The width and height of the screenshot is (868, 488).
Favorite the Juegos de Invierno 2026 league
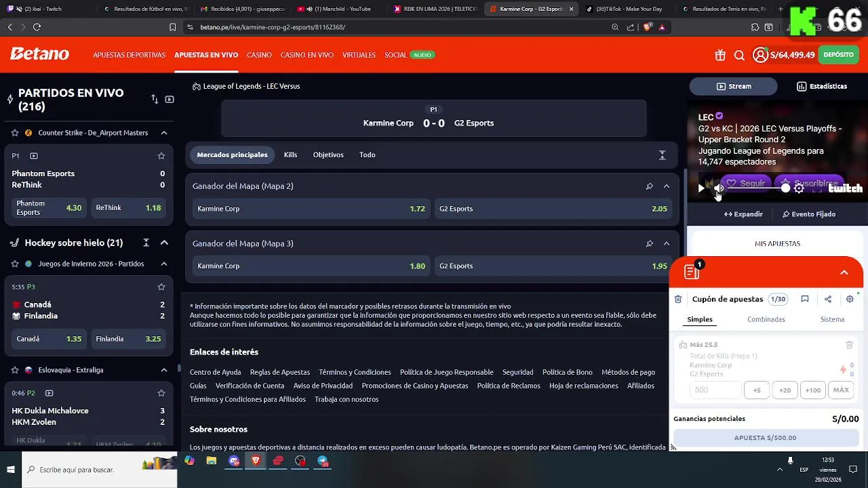click(x=15, y=264)
